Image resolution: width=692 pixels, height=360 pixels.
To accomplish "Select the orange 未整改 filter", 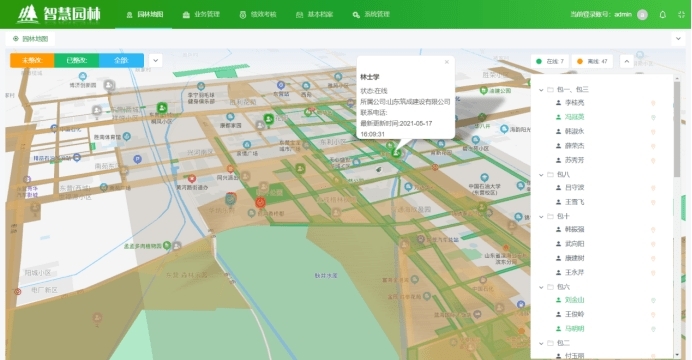I will 32,60.
